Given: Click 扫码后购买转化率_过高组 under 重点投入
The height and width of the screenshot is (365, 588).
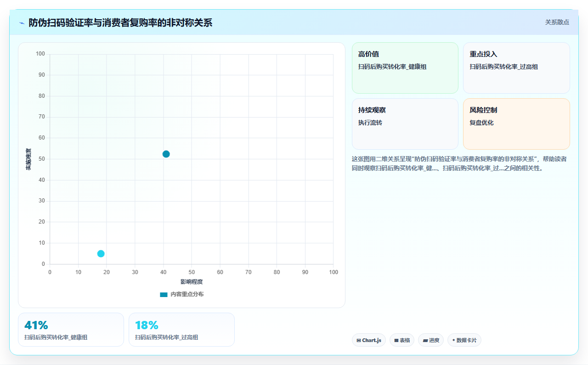Looking at the screenshot, I should pyautogui.click(x=503, y=67).
